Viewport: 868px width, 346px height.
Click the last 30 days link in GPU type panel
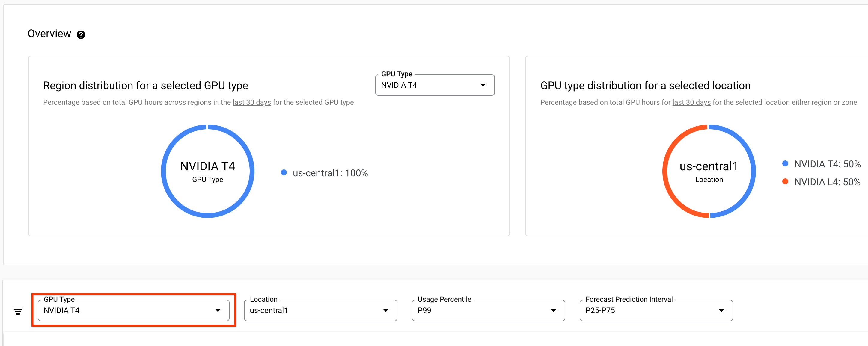coord(691,102)
